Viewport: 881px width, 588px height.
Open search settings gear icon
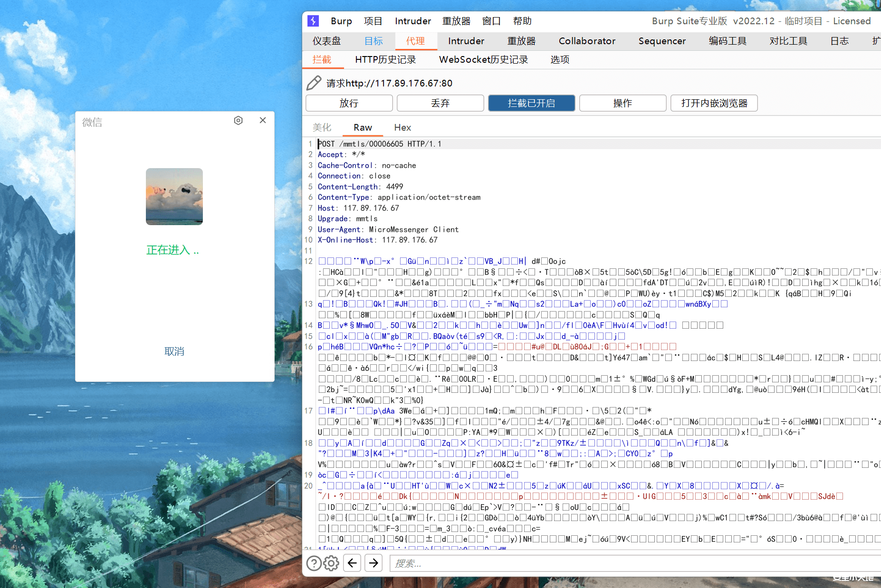331,563
